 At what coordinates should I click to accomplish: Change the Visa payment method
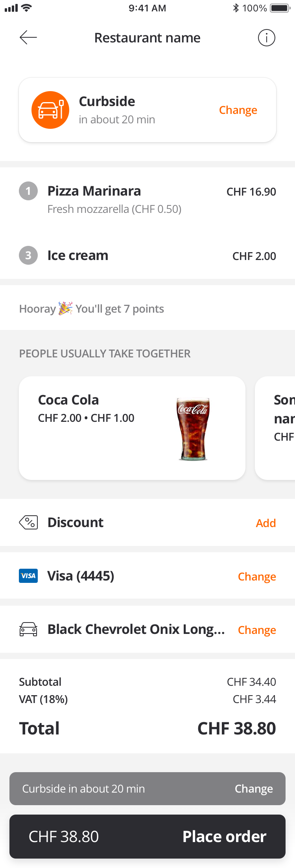point(257,577)
